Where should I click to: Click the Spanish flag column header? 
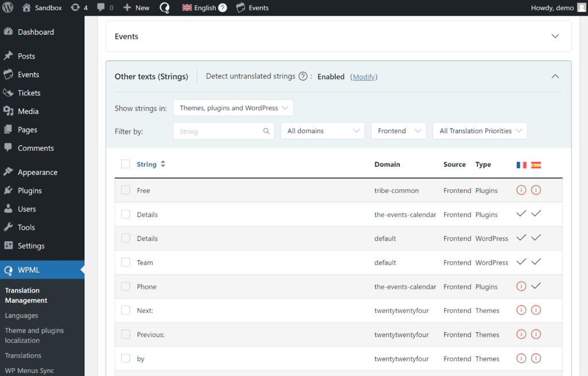click(x=536, y=165)
